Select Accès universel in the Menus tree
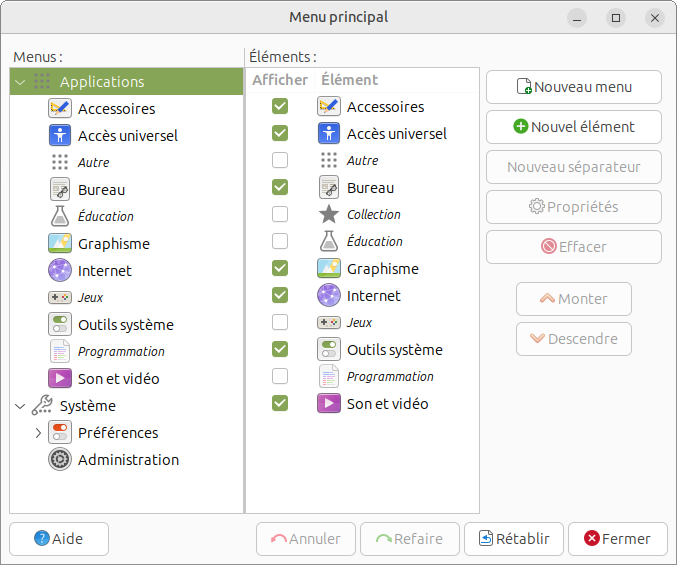The image size is (677, 565). click(128, 135)
